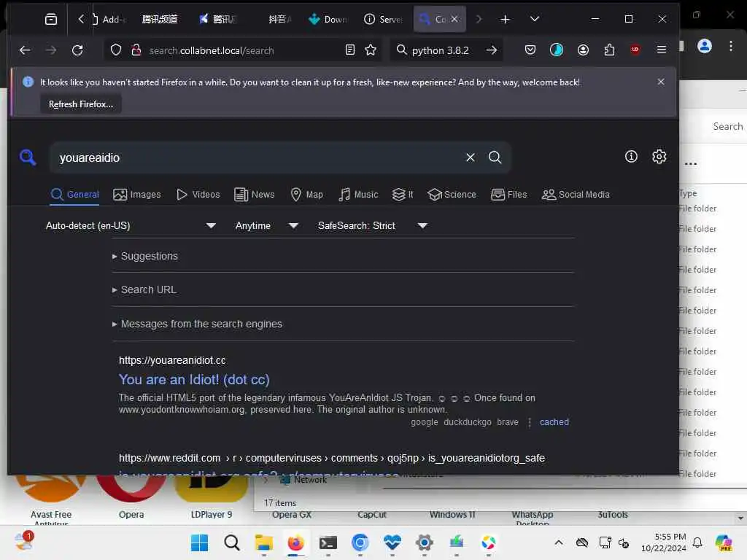747x560 pixels.
Task: Open the uBlock Origin extension icon
Action: pos(635,50)
